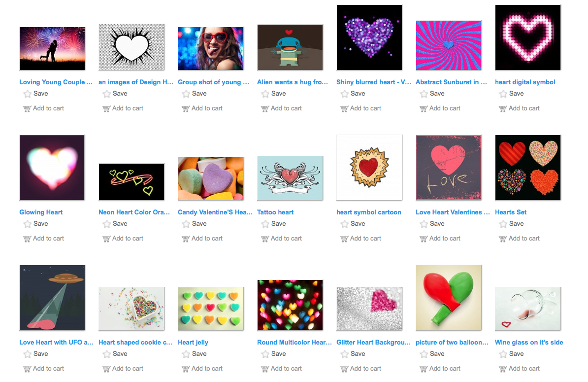The width and height of the screenshot is (588, 382).
Task: Click the star icon under heart digital symbol
Action: tap(503, 94)
